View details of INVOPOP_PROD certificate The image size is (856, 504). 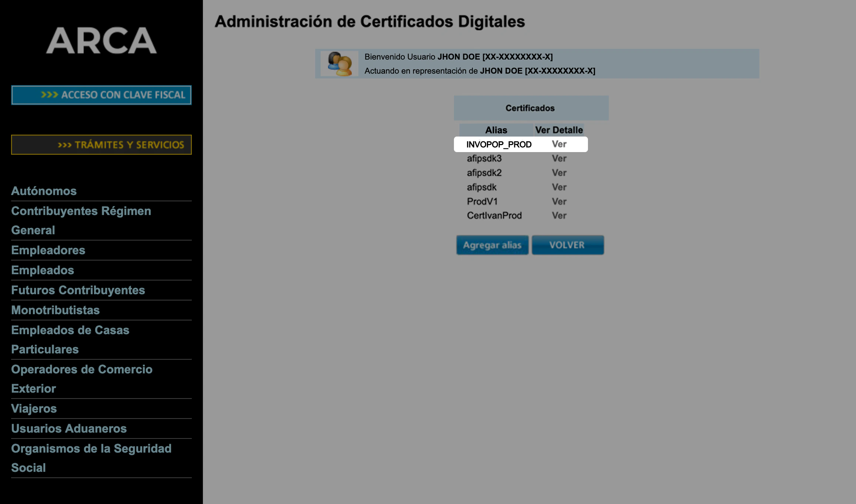click(559, 144)
